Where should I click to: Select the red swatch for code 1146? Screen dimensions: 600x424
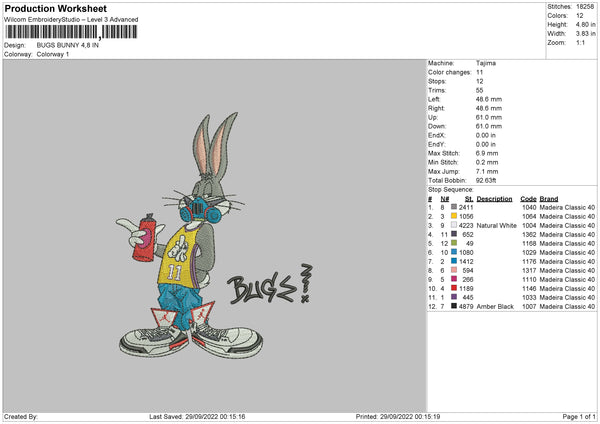point(454,288)
